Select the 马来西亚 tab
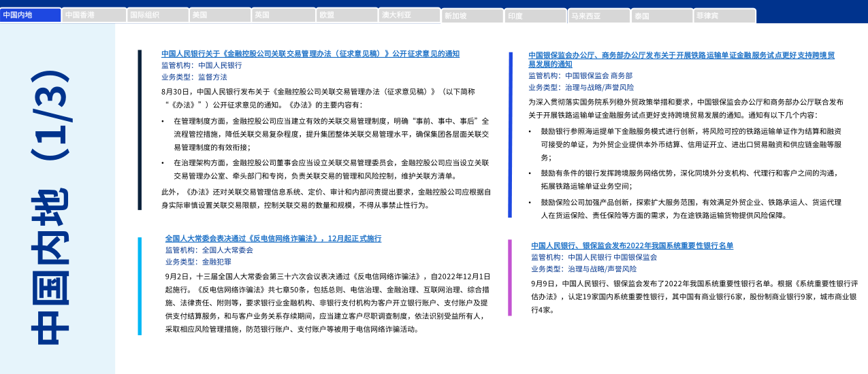This screenshot has height=374, width=868. point(598,16)
